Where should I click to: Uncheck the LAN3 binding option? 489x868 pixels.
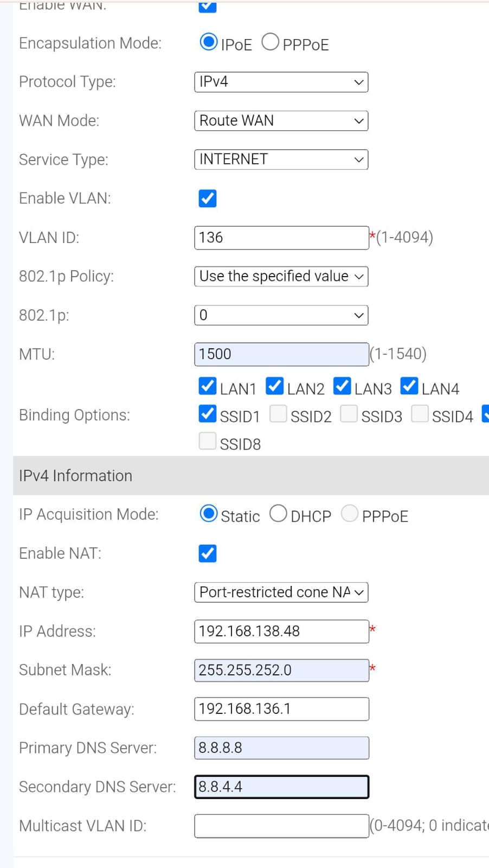342,386
